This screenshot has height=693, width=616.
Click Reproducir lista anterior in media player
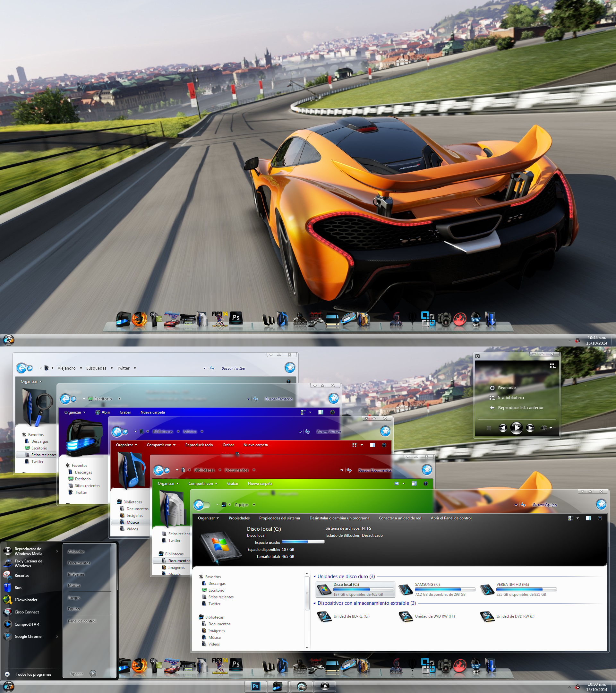tap(520, 407)
